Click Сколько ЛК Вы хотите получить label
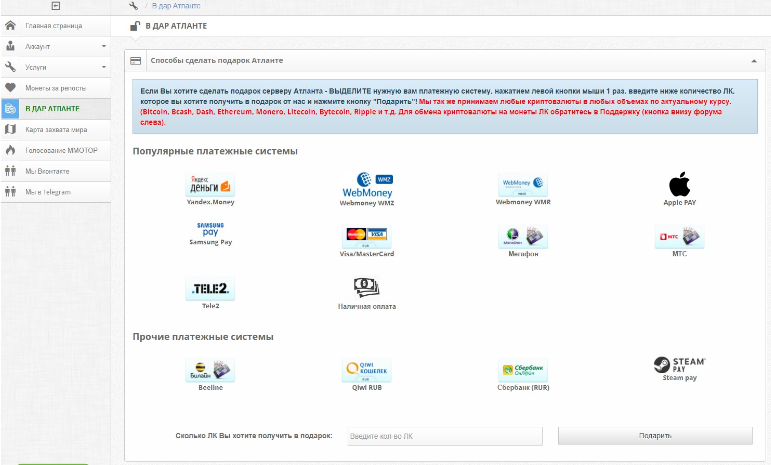This screenshot has height=465, width=771. [x=254, y=436]
